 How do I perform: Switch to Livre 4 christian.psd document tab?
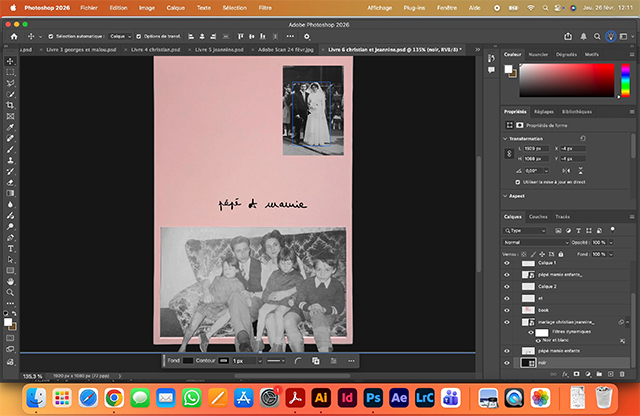(x=156, y=49)
